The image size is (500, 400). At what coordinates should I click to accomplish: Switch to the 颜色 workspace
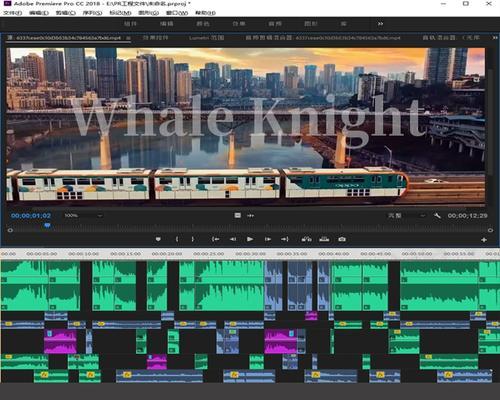tap(203, 24)
